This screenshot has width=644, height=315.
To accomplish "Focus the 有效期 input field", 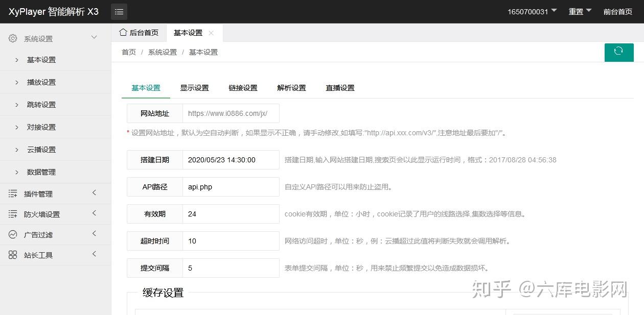I will [x=231, y=214].
